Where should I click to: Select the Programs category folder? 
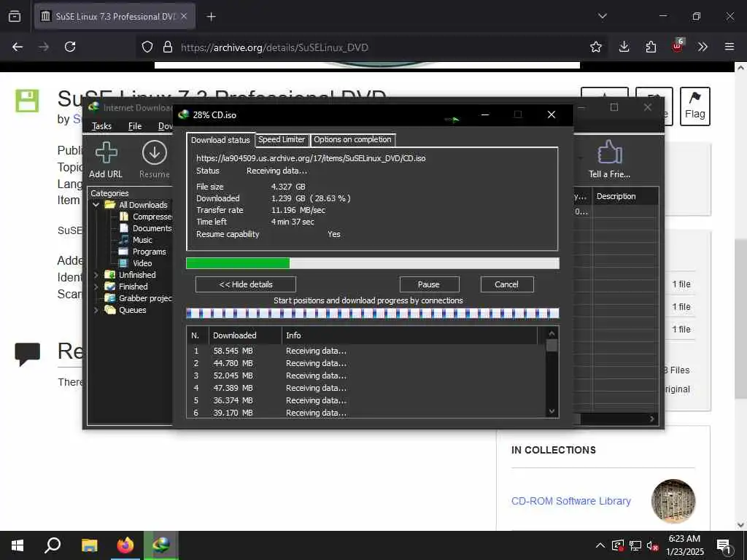click(143, 252)
